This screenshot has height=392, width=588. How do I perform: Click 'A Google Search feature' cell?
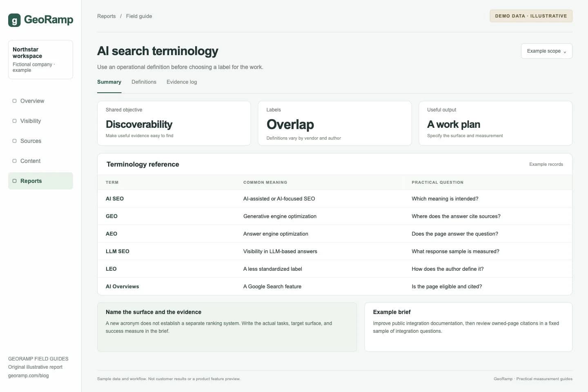pos(272,287)
